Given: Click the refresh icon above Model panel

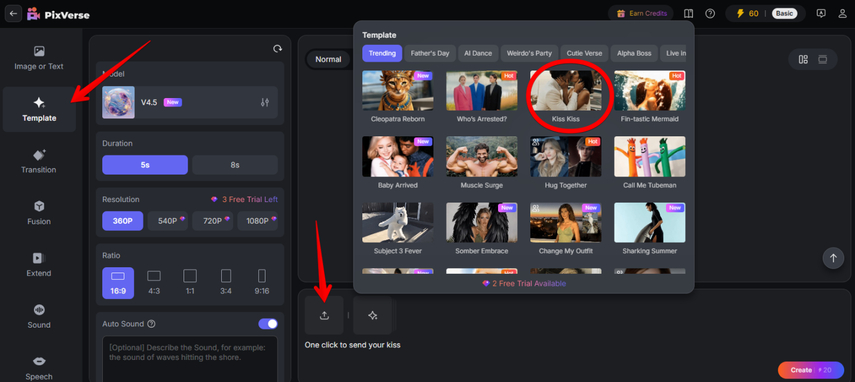Looking at the screenshot, I should pyautogui.click(x=277, y=48).
